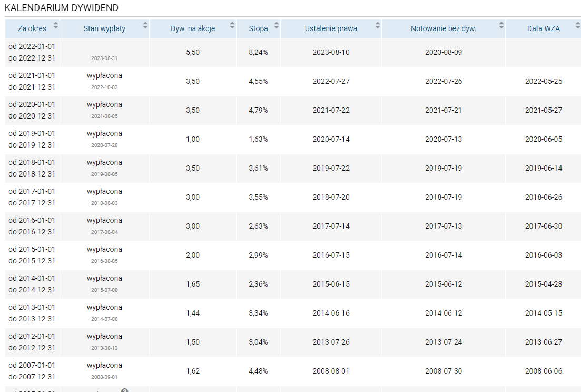Screen dimensions: 581x392
Task: Click yield 3,55%
Action: [258, 197]
